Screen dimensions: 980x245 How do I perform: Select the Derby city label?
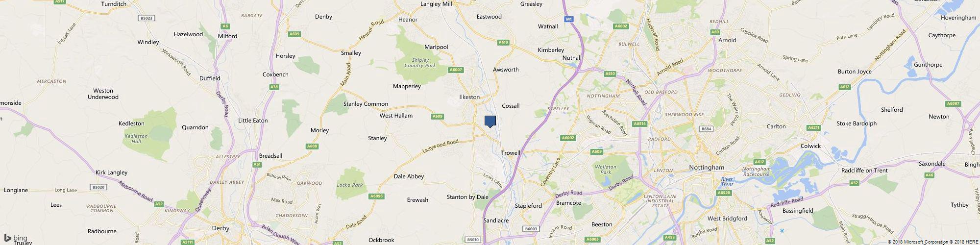(221, 228)
